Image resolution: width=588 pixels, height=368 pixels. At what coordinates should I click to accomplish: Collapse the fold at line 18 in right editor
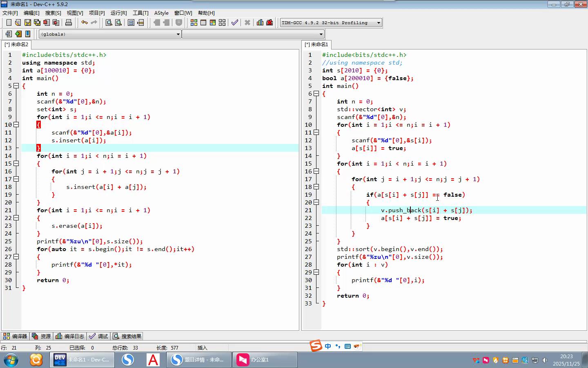point(316,187)
